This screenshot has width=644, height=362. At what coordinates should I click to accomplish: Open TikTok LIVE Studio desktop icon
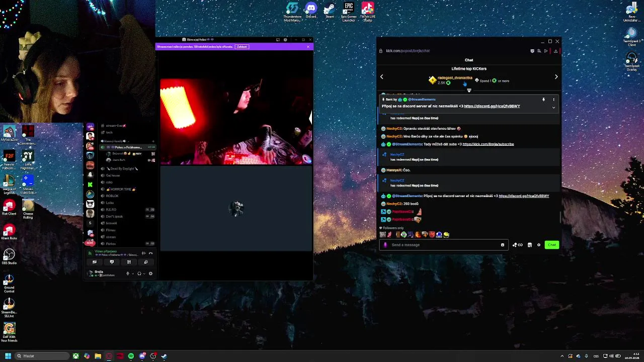367,12
